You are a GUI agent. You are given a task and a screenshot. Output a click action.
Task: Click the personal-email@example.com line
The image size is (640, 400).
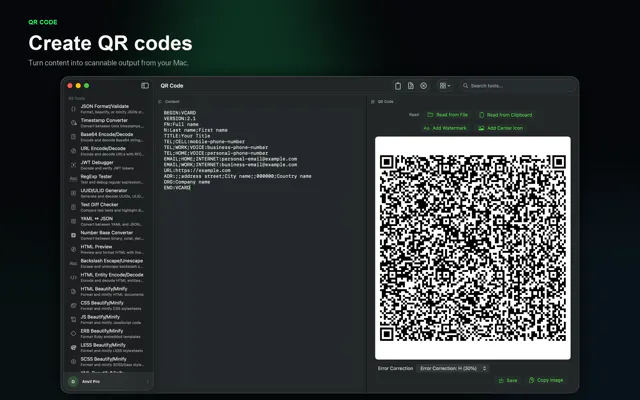click(230, 159)
